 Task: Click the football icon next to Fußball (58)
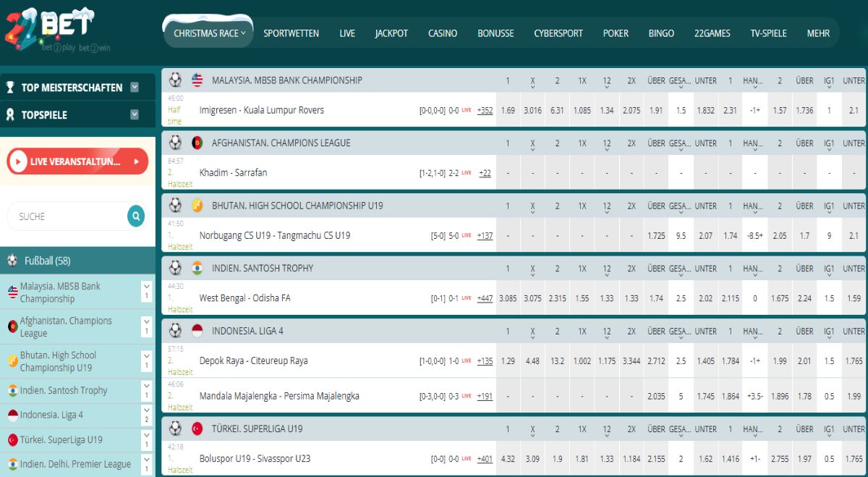point(12,261)
